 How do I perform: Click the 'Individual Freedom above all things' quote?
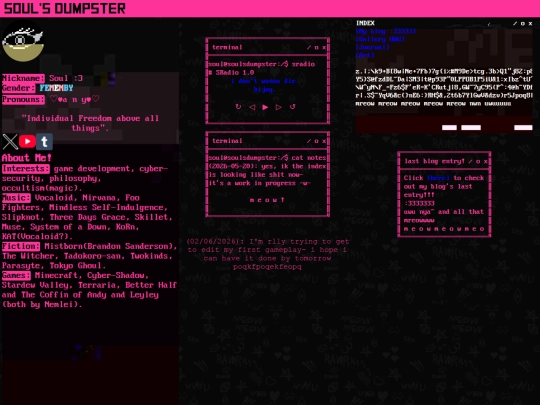click(90, 123)
